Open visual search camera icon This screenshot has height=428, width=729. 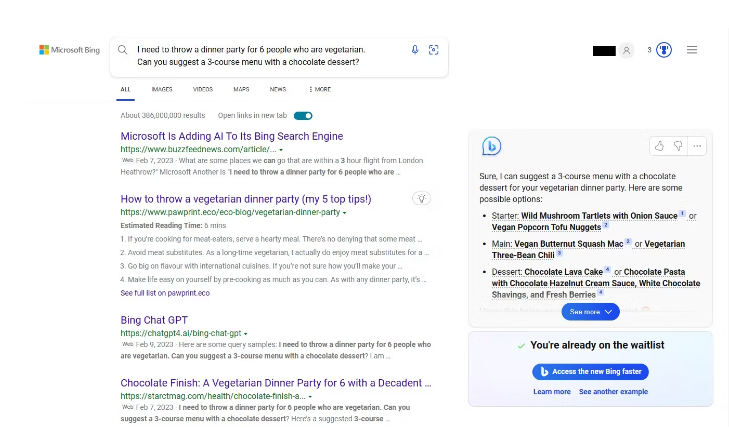433,50
